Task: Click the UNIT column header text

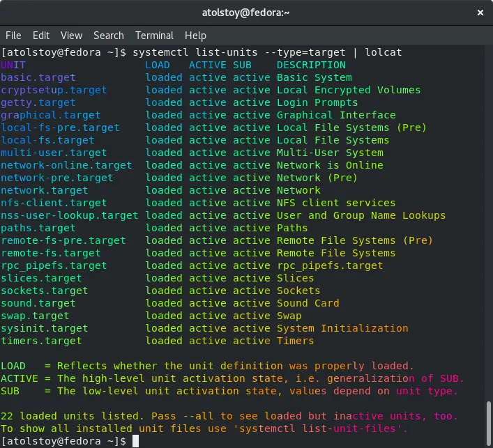Action: click(13, 65)
